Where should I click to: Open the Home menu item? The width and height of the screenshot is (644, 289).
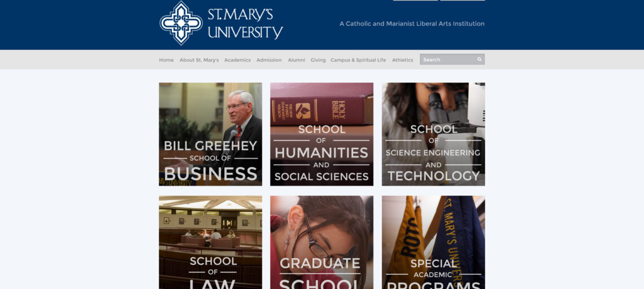[x=166, y=60]
